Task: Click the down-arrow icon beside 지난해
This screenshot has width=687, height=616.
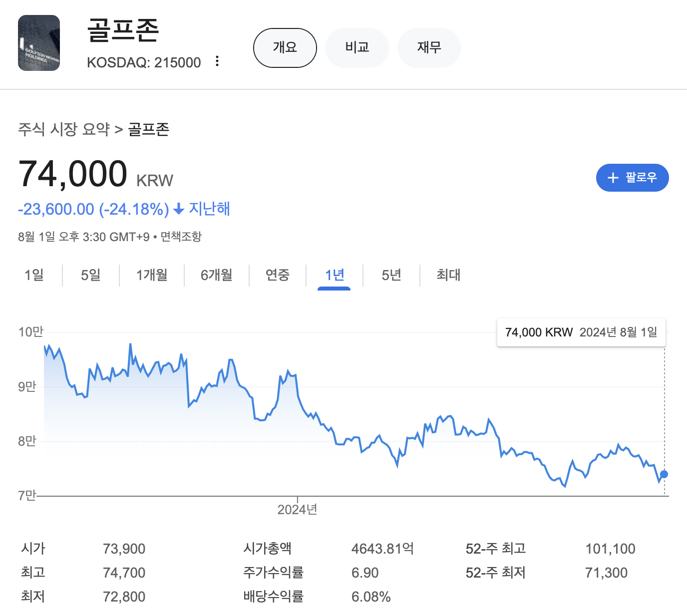Action: pyautogui.click(x=179, y=209)
